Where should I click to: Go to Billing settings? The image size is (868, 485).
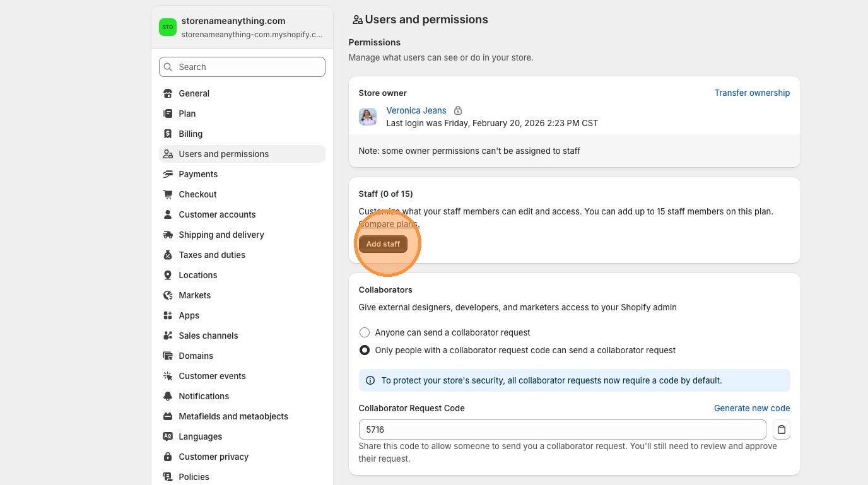pyautogui.click(x=242, y=134)
